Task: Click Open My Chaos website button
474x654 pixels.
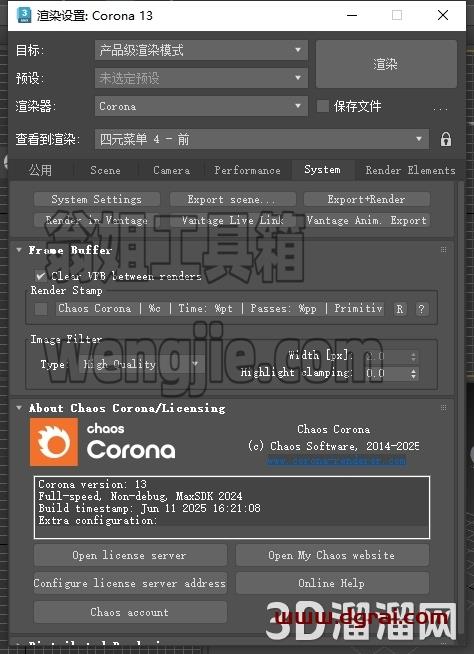Action: click(x=332, y=555)
